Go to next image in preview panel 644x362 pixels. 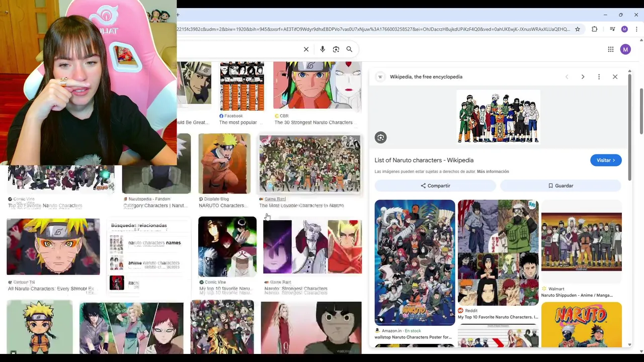[x=583, y=77]
